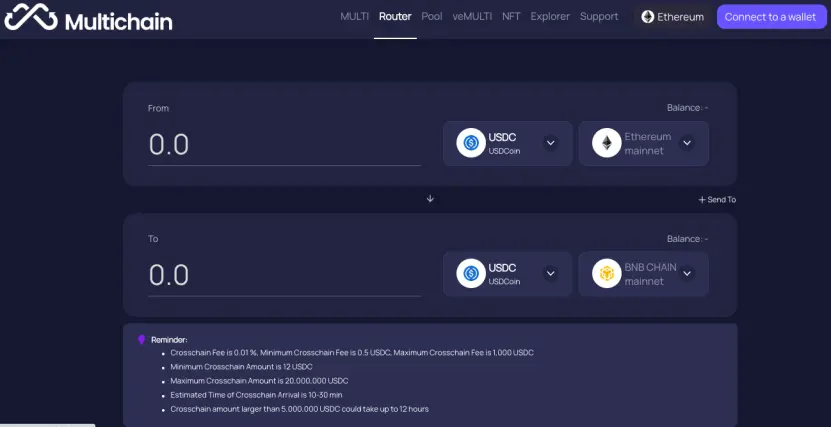Click the Multichain logo icon
This screenshot has height=427, width=831.
(31, 17)
